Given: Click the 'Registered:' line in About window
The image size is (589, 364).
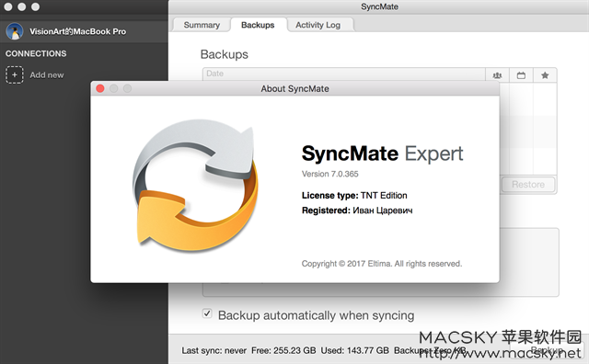Looking at the screenshot, I should coord(357,210).
